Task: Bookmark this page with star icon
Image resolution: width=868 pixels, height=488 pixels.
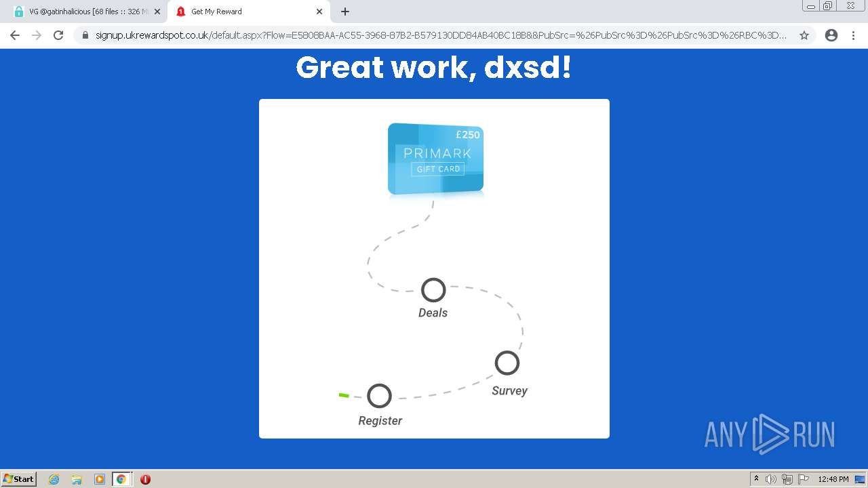Action: pos(804,35)
